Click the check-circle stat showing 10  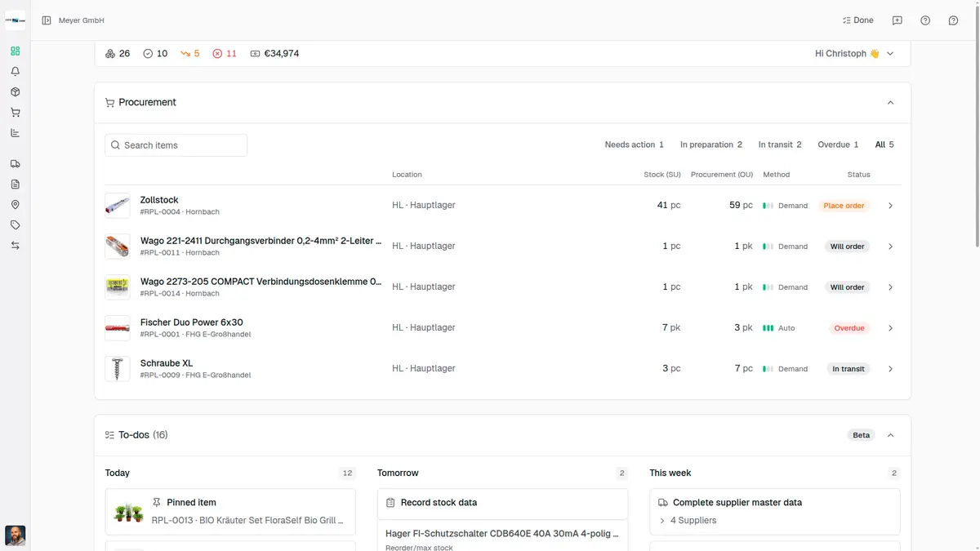155,54
